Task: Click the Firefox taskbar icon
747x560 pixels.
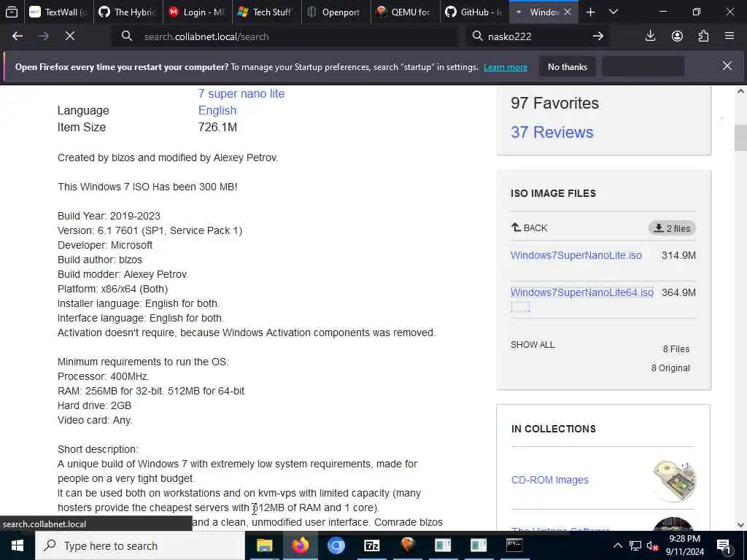Action: point(300,545)
